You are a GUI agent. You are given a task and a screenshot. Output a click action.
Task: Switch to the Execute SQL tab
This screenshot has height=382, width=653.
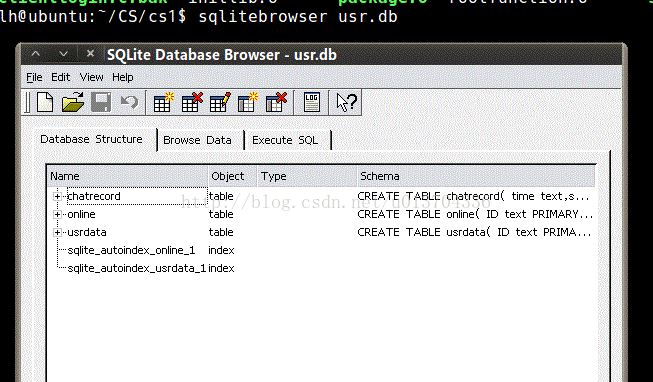coord(285,140)
